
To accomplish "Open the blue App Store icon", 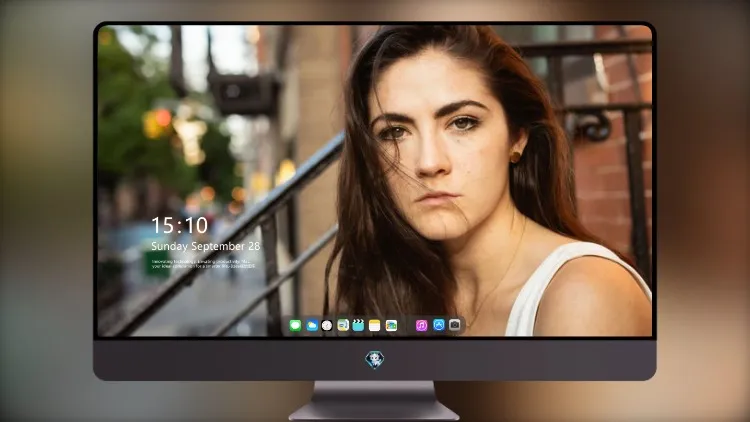I will click(439, 325).
